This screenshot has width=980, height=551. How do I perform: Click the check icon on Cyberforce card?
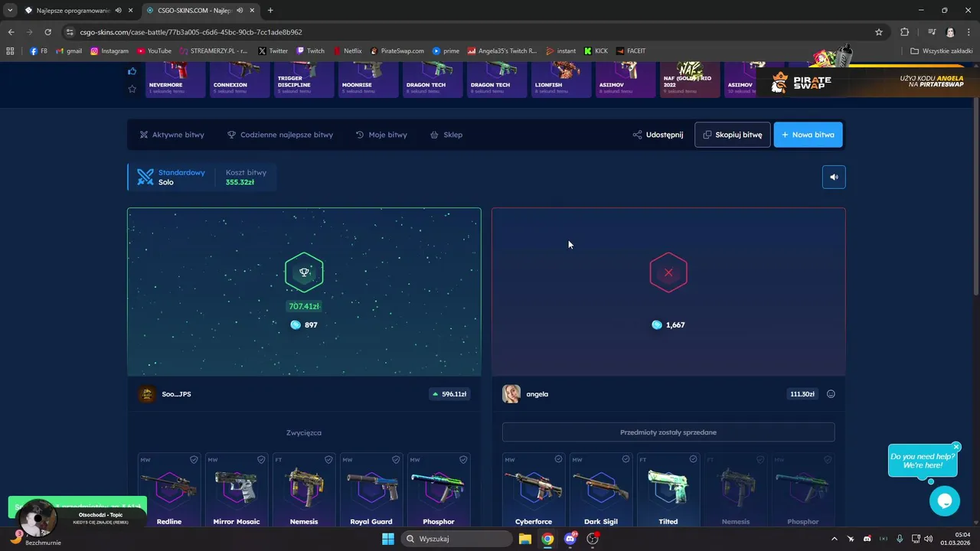pyautogui.click(x=558, y=459)
